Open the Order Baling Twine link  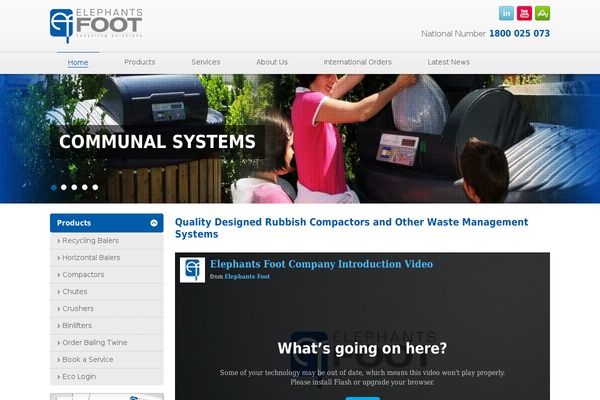click(x=107, y=343)
